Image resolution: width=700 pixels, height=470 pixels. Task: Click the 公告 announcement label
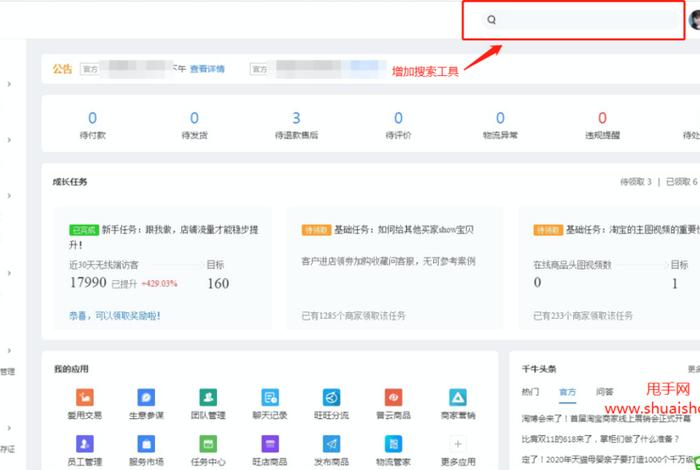[62, 69]
